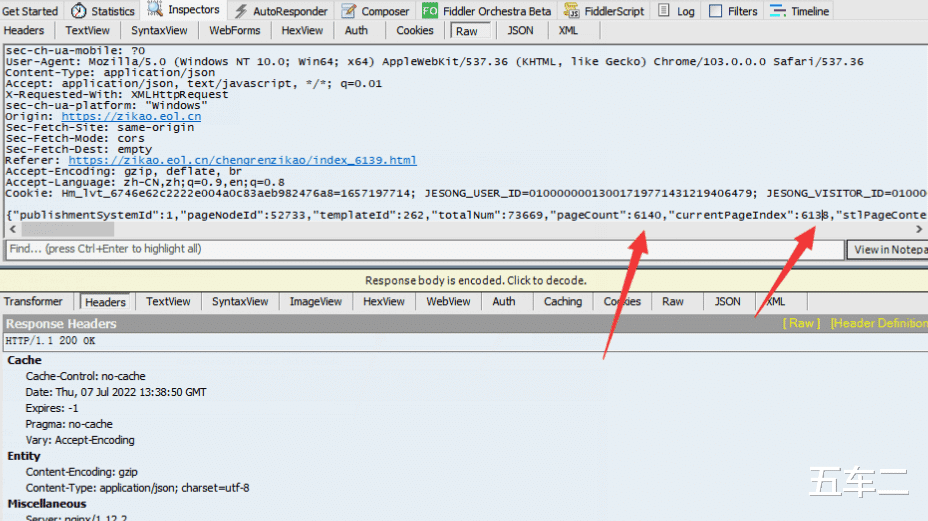Click the Log document icon
This screenshot has width=928, height=521.
point(664,10)
